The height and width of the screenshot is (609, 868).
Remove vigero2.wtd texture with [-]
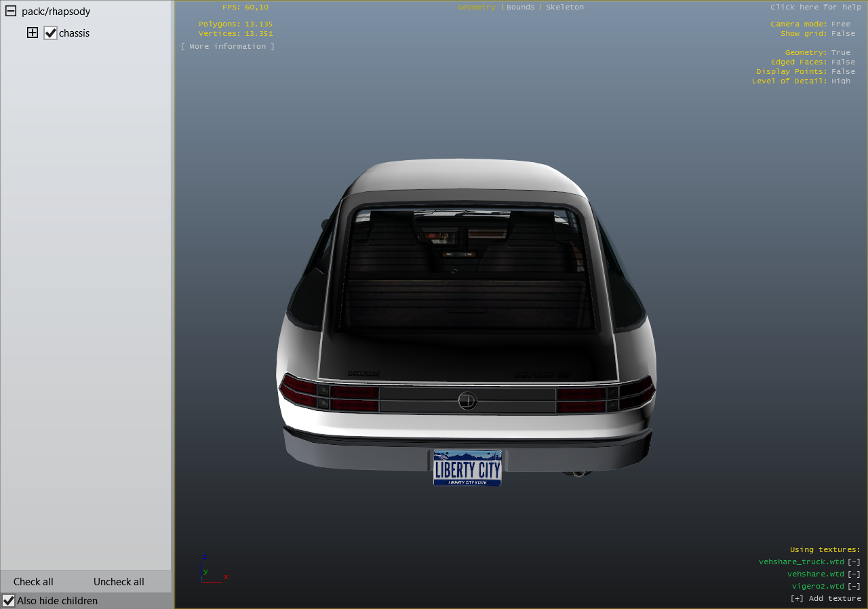tap(854, 586)
